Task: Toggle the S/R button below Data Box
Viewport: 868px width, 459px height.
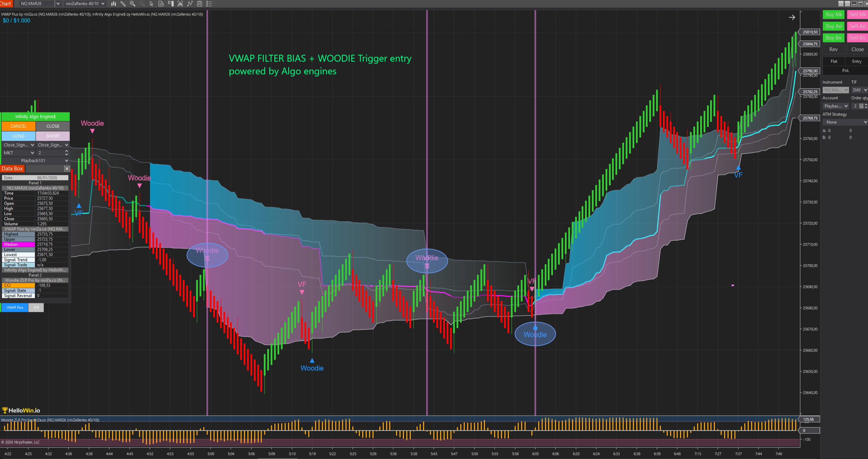Action: coord(36,307)
